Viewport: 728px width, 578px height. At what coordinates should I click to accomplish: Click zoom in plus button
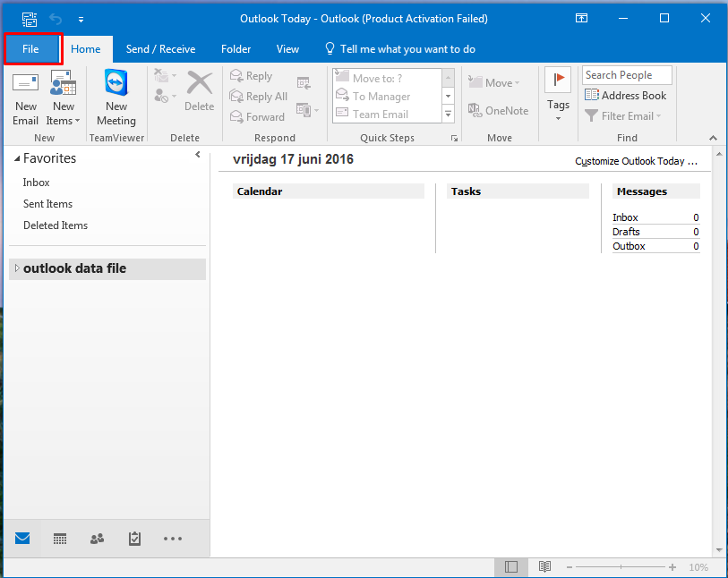tap(672, 567)
